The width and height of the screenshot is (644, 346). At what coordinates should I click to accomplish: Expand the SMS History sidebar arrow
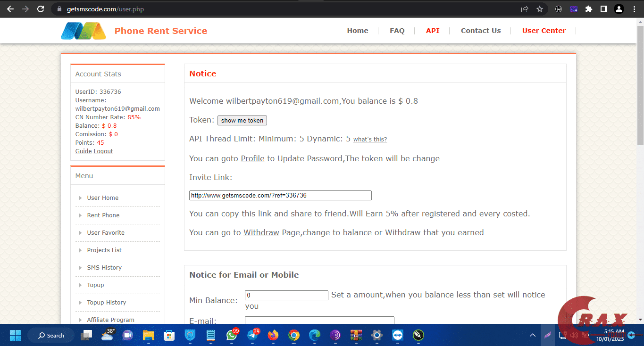coord(80,268)
